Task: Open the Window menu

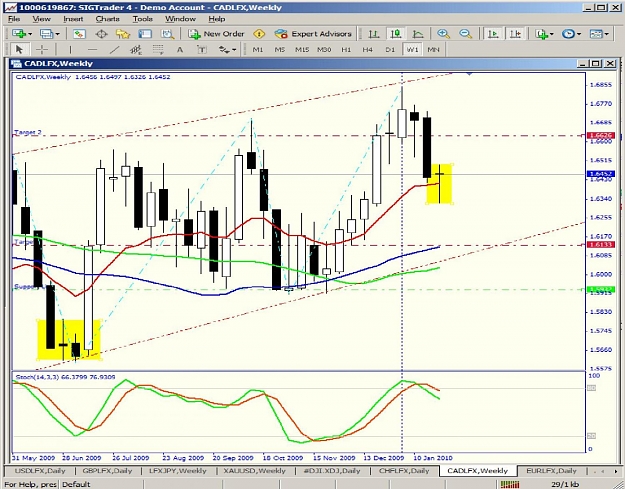Action: pyautogui.click(x=180, y=19)
